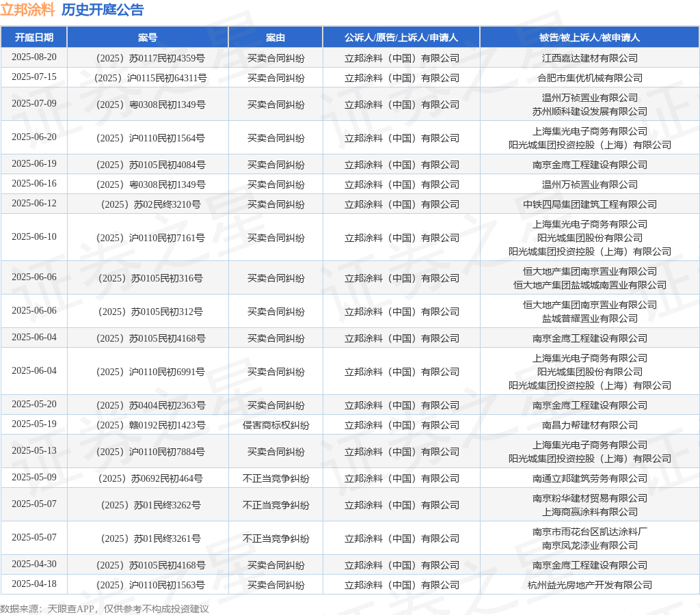Select date cell 2025-05-13
The width and height of the screenshot is (700, 615).
click(34, 450)
